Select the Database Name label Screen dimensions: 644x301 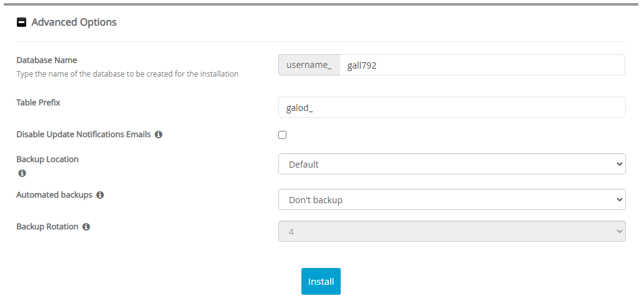[47, 60]
